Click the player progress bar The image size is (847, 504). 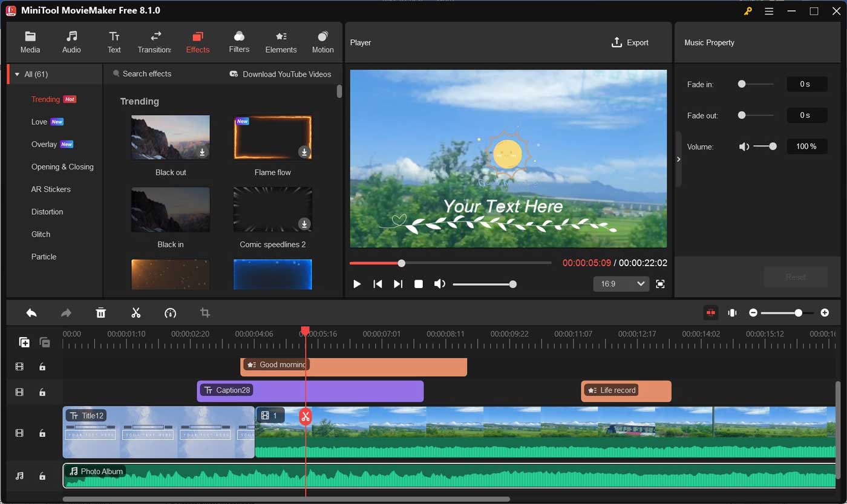tap(450, 263)
